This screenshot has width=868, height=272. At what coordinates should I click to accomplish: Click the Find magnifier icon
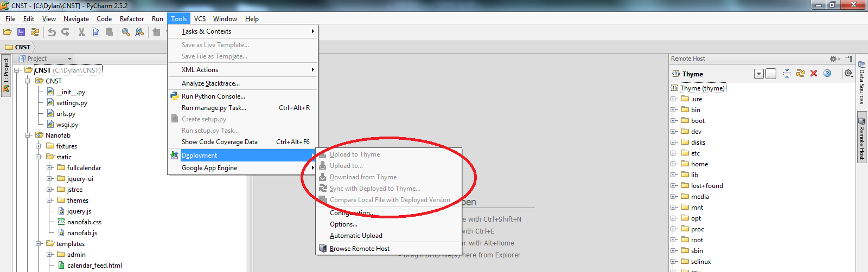pyautogui.click(x=126, y=33)
